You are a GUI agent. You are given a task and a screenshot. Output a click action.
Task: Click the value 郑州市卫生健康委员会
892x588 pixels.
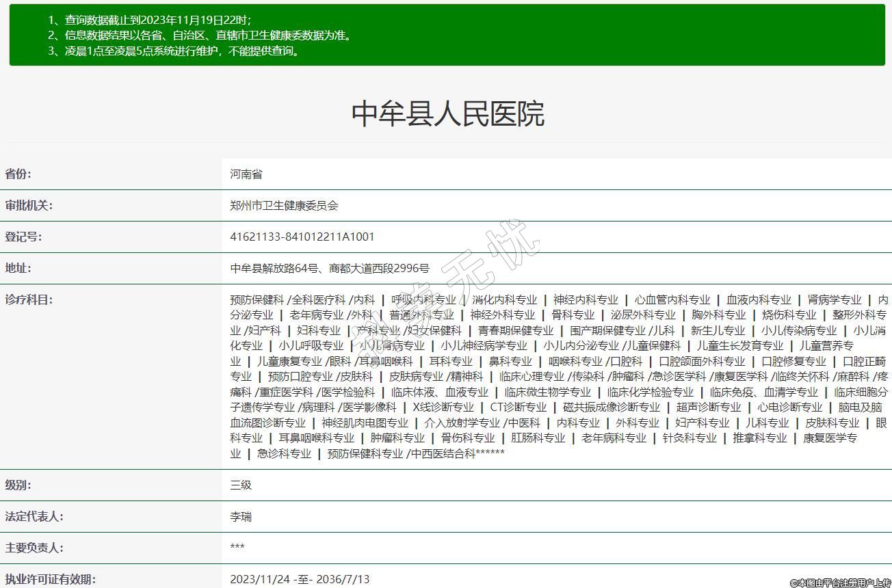284,206
